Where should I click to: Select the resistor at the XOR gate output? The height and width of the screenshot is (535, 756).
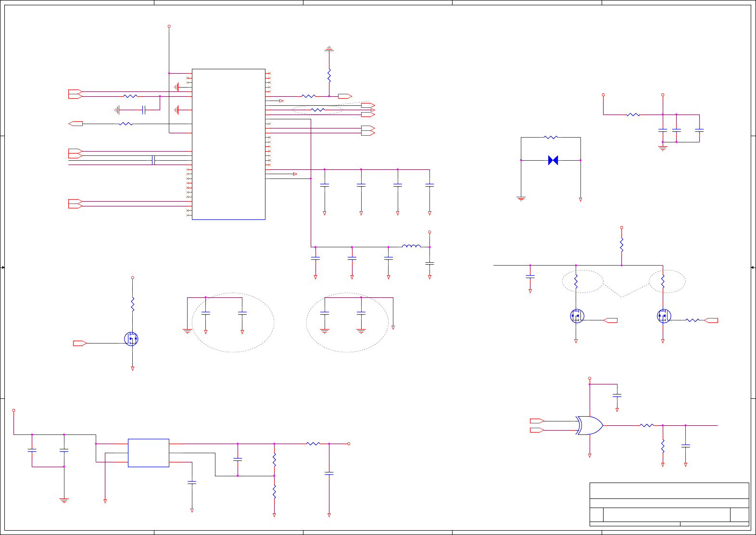point(647,425)
